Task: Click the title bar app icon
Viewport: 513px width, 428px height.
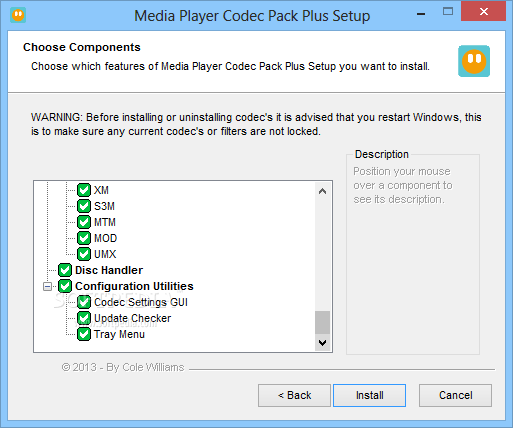Action: coord(18,15)
